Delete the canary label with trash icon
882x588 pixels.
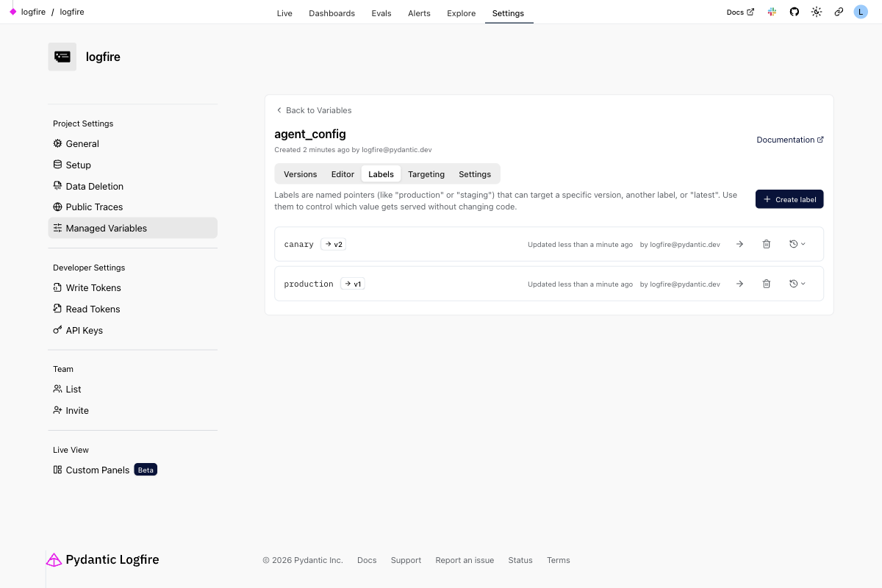[767, 244]
